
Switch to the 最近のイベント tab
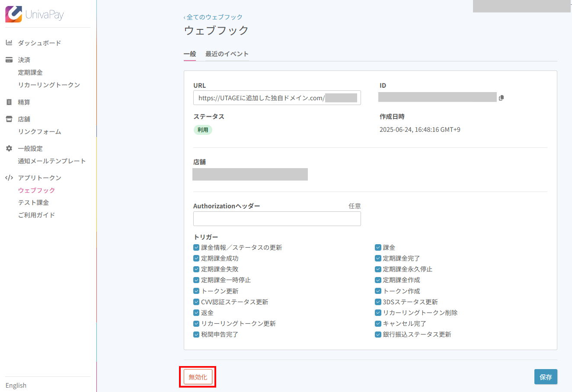tap(227, 54)
